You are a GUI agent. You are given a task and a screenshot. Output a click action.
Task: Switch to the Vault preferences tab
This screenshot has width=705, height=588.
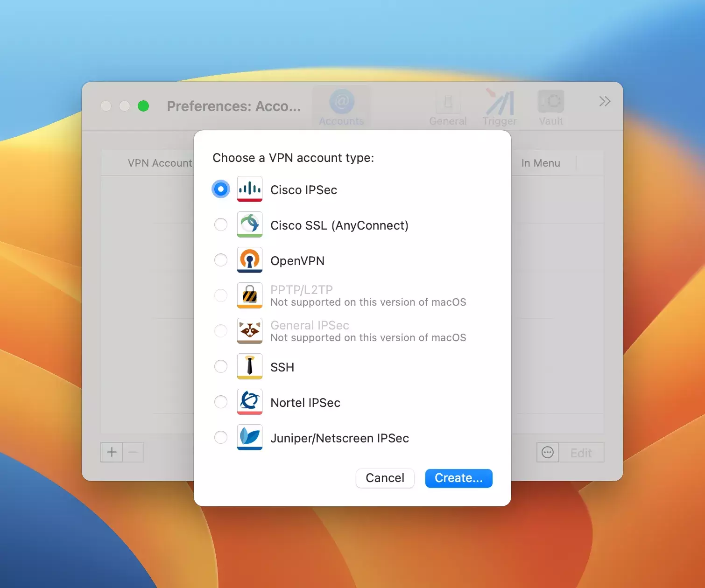click(551, 107)
